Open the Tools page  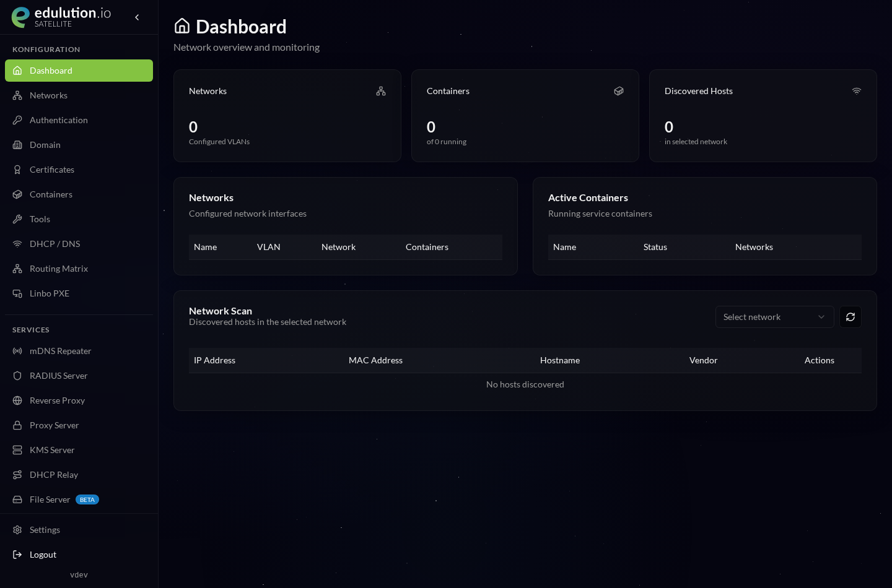point(79,219)
